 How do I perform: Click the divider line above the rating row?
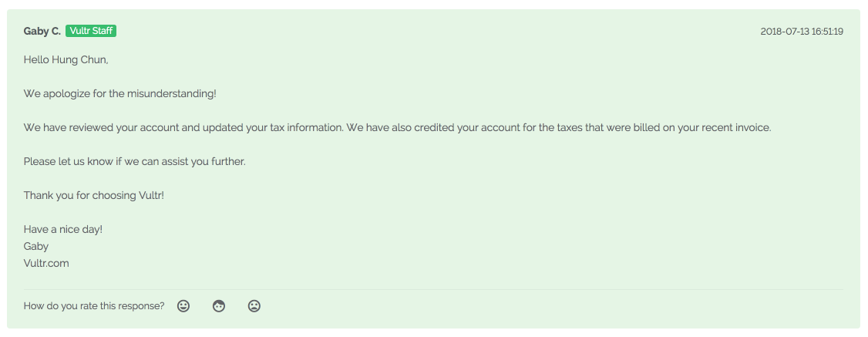[433, 289]
